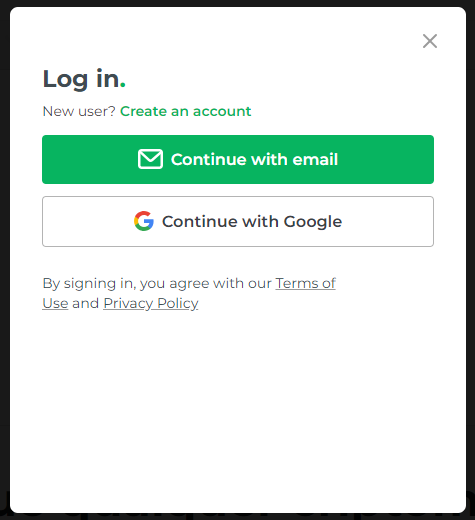Click the envelope icon on the email button
475x520 pixels.
coord(150,159)
